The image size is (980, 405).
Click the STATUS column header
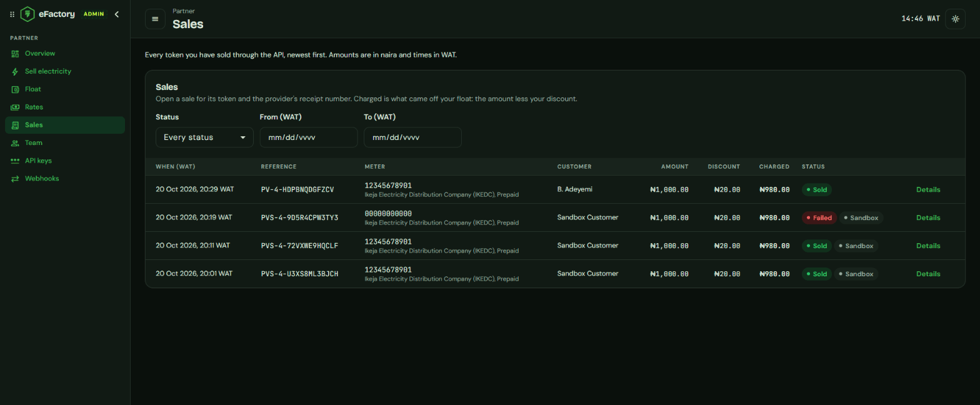(813, 167)
